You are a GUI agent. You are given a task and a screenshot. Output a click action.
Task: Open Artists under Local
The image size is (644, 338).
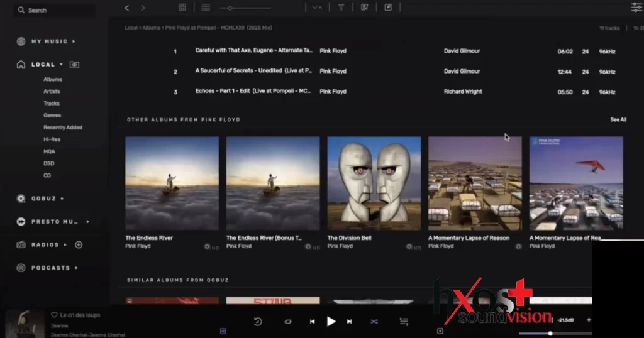point(52,91)
